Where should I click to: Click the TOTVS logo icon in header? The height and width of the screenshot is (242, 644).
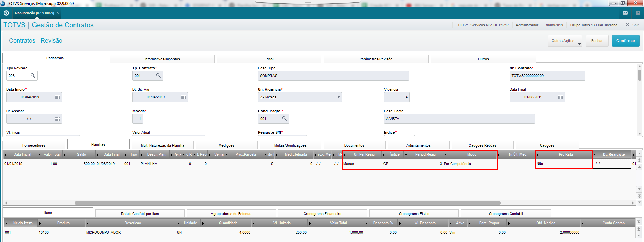click(x=6, y=13)
